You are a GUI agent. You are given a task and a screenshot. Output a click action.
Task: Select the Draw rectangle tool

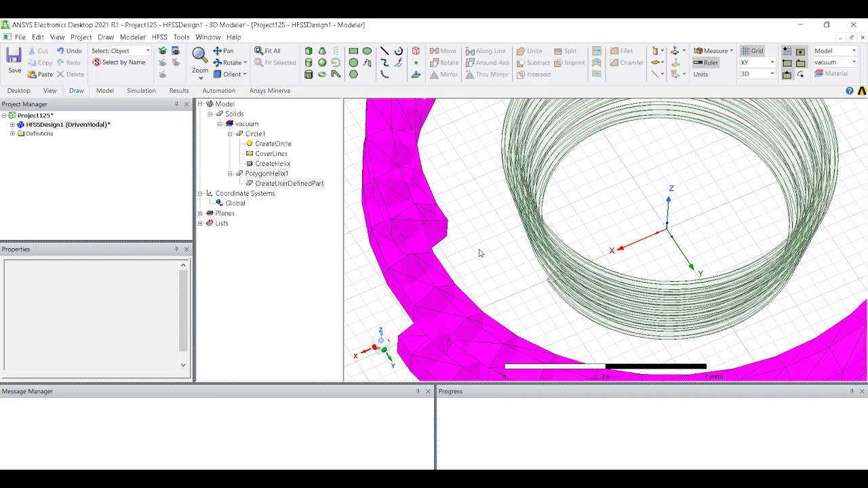coord(353,51)
